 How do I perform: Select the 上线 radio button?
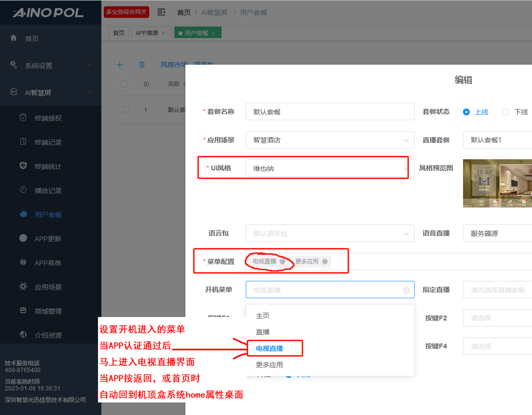(466, 111)
